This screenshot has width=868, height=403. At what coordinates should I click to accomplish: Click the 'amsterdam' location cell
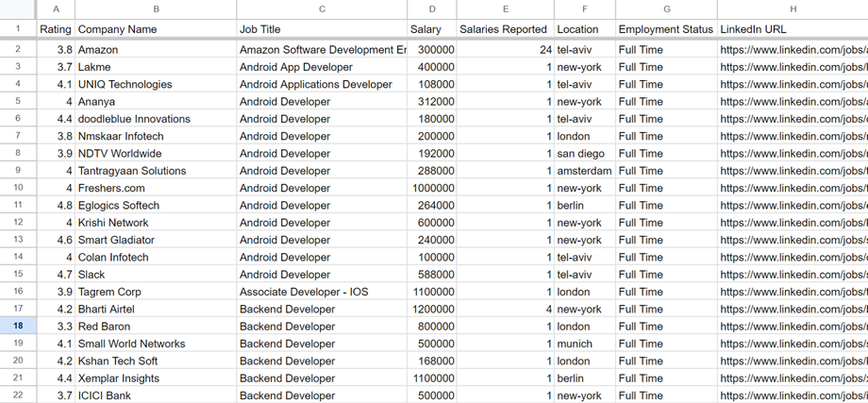click(x=584, y=171)
